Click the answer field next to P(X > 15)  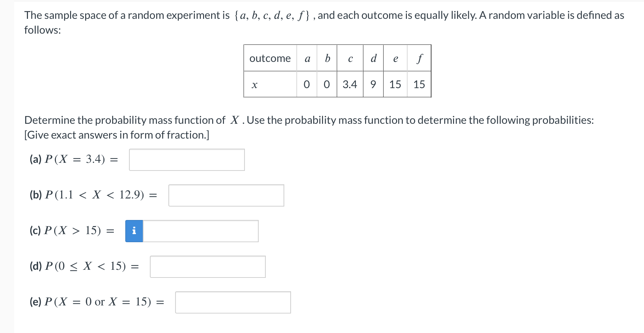coord(200,231)
